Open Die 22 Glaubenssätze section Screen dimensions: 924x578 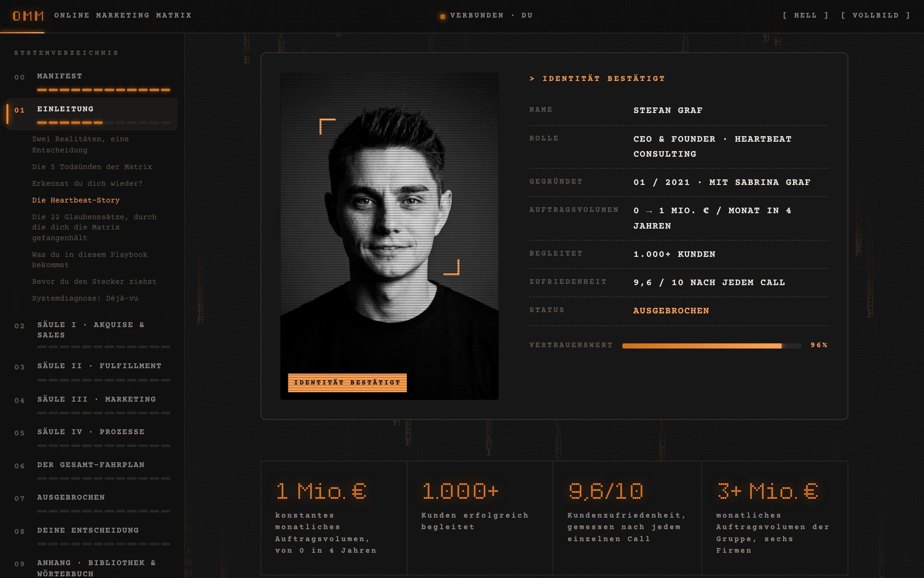(94, 228)
